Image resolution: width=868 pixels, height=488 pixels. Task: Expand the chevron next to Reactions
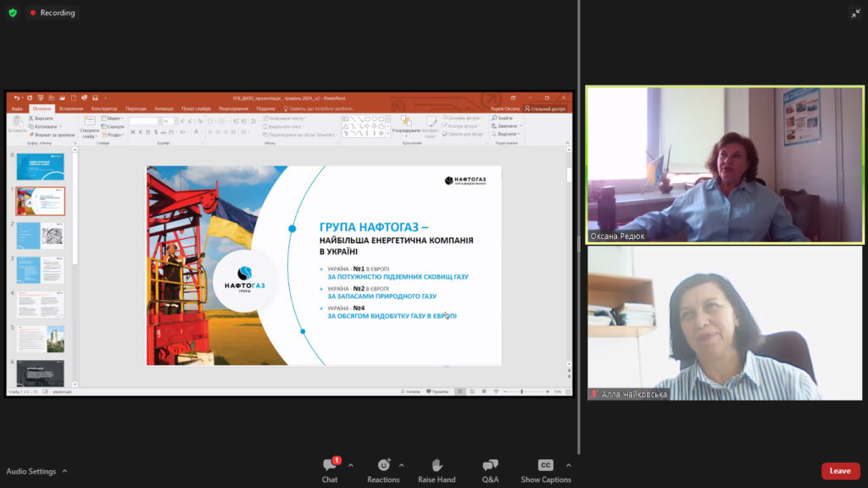click(401, 465)
